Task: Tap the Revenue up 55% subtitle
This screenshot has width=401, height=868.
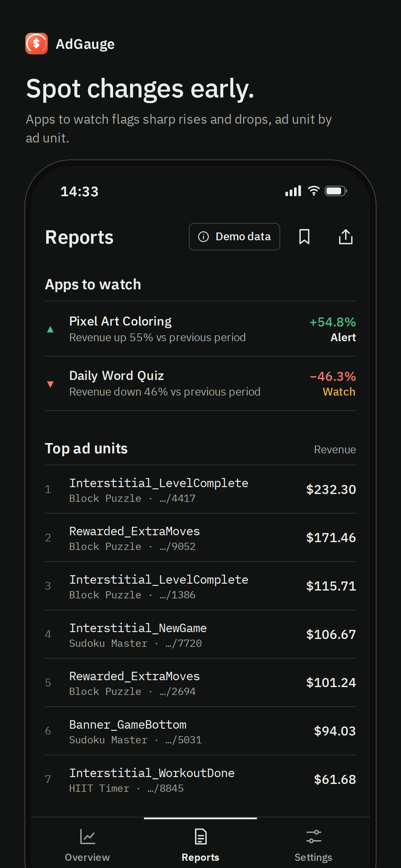Action: [x=158, y=337]
